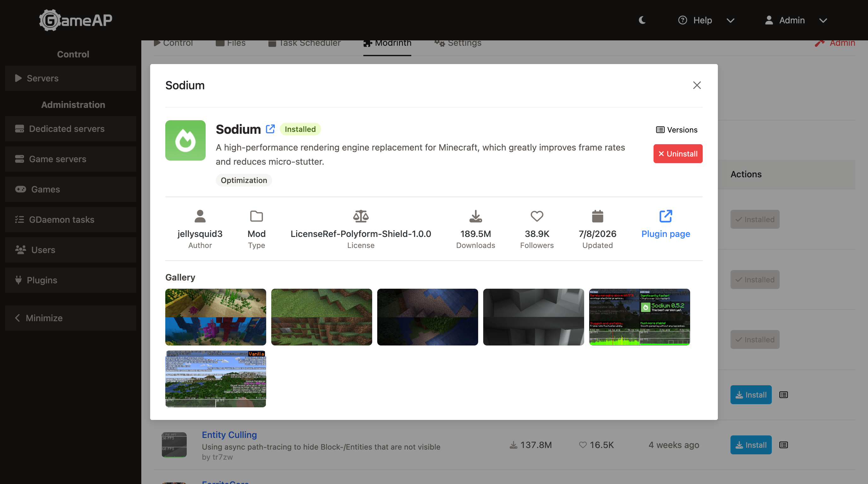
Task: Minimize the sidebar
Action: point(70,318)
